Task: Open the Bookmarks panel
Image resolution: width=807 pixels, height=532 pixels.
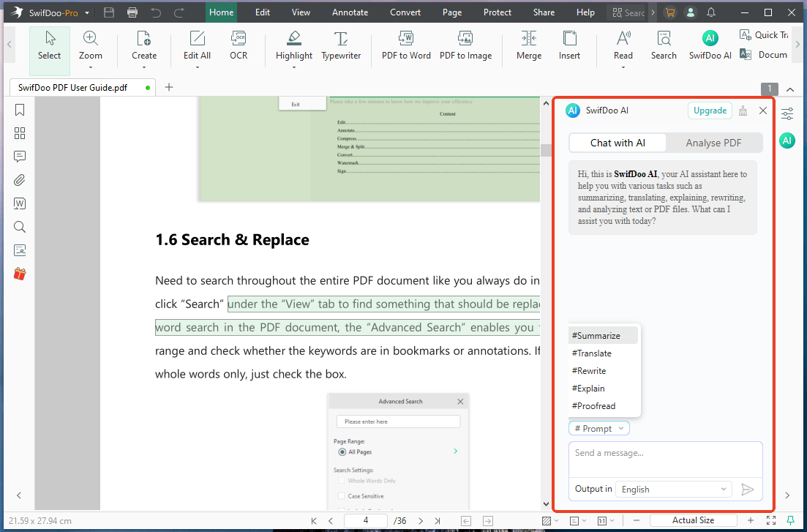Action: 20,110
